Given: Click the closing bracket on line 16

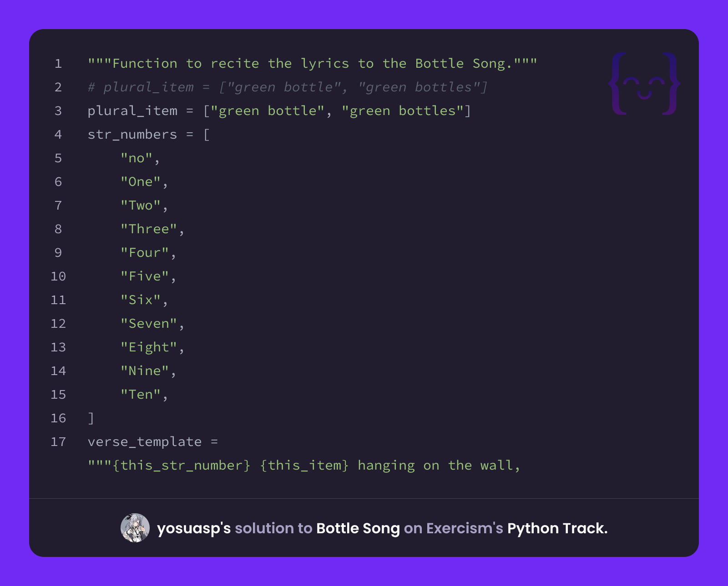Looking at the screenshot, I should click(91, 418).
